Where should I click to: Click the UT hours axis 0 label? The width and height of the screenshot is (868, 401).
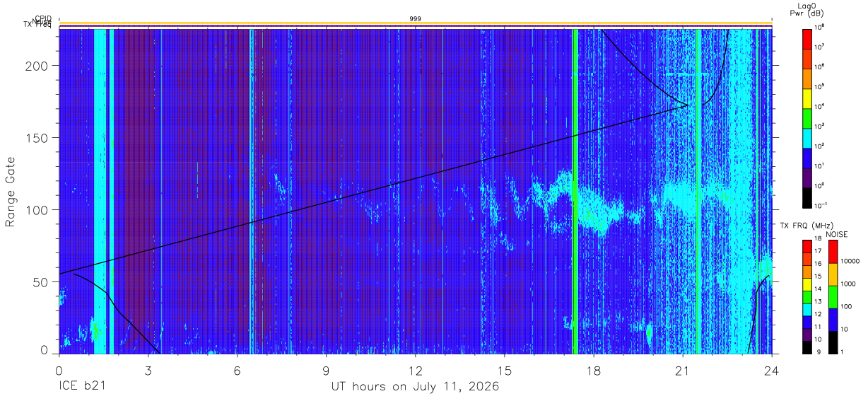(x=59, y=370)
